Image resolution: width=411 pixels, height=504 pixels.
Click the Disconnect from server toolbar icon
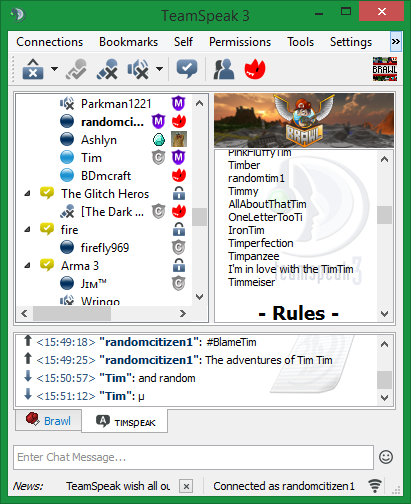click(33, 69)
